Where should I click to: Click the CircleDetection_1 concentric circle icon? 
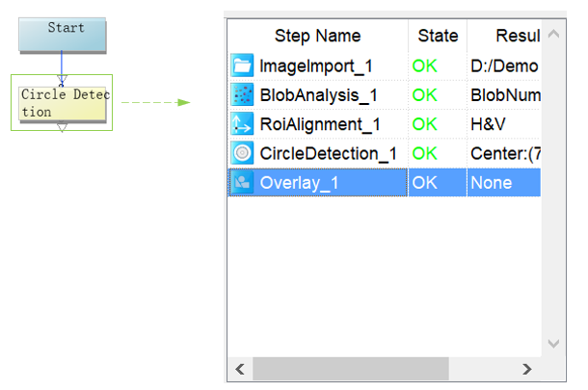tap(242, 153)
